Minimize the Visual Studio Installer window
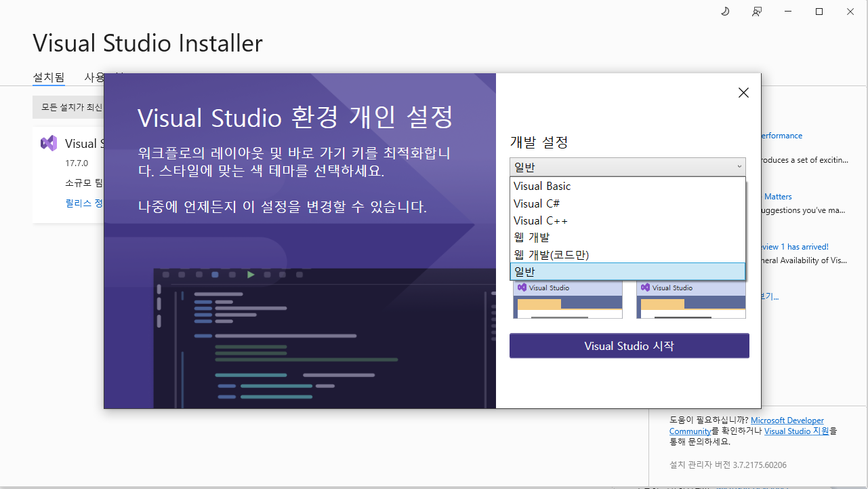 [x=788, y=12]
